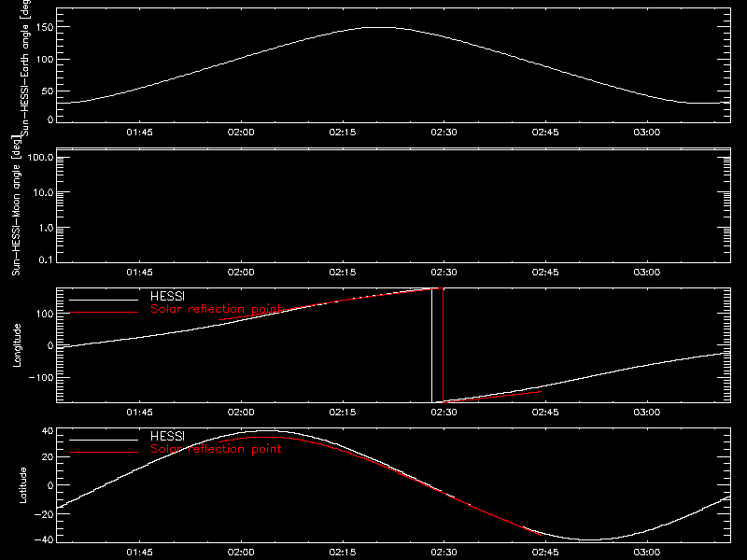Image resolution: width=747 pixels, height=560 pixels.
Task: Click the 40 tick on the Latitude plot
Action: click(x=48, y=431)
